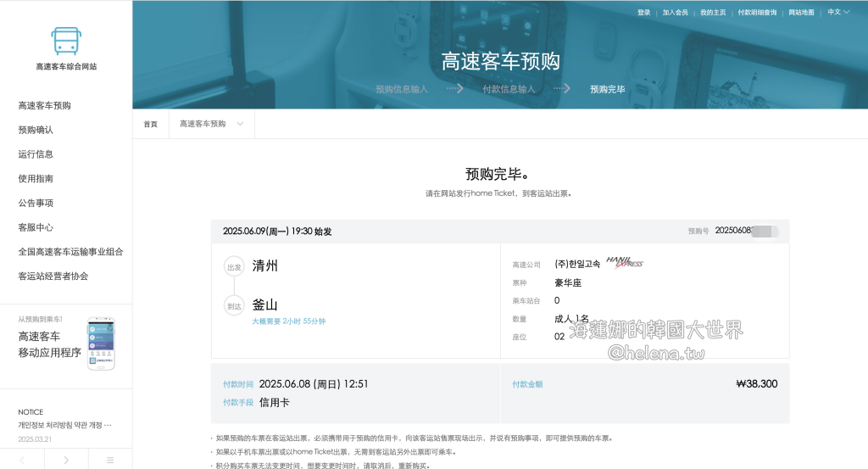Click the bus logo icon
Screen dimensions: 868x469
click(x=66, y=40)
